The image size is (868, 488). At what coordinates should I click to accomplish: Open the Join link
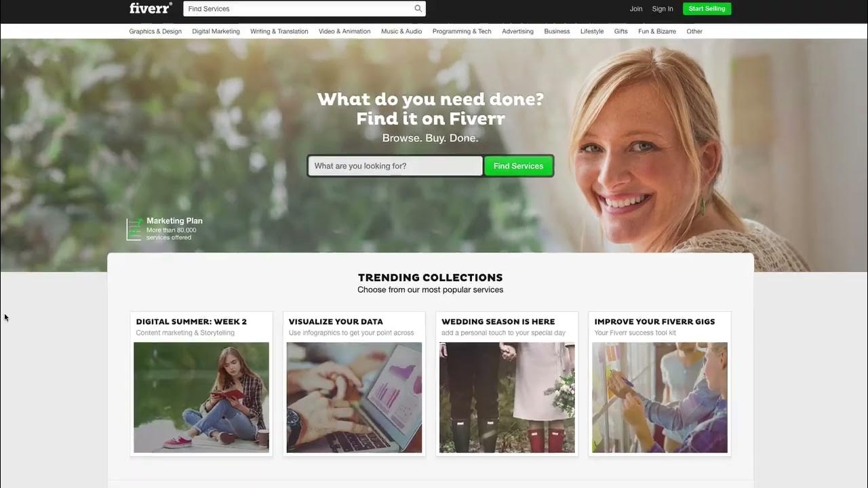tap(636, 9)
